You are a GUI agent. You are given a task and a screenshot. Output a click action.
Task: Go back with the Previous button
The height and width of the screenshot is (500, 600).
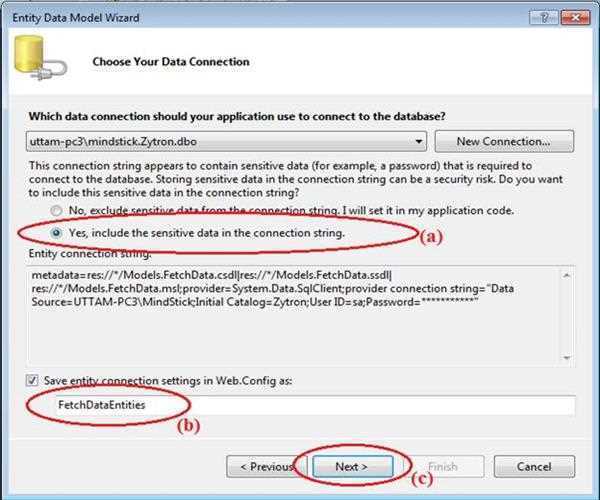pos(265,466)
